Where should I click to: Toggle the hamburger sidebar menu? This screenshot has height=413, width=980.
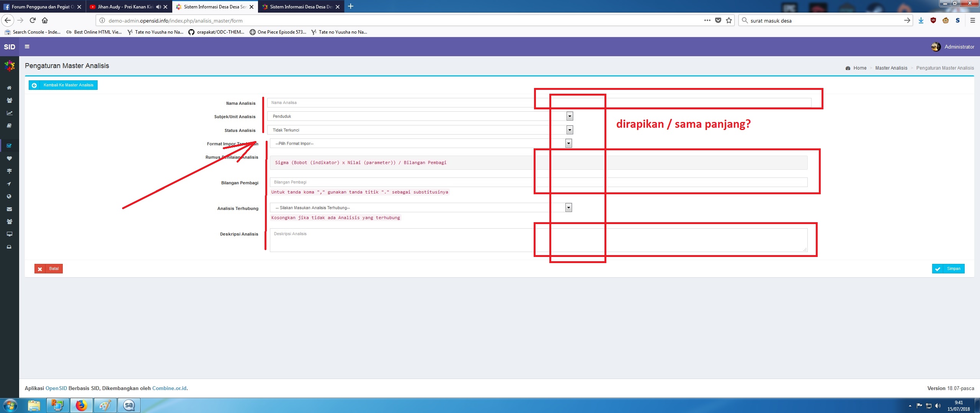point(27,47)
